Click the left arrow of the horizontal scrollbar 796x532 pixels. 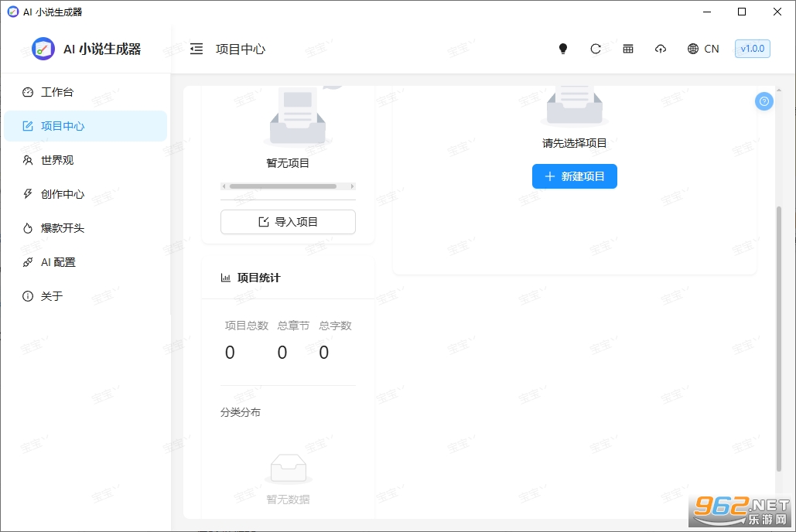224,186
